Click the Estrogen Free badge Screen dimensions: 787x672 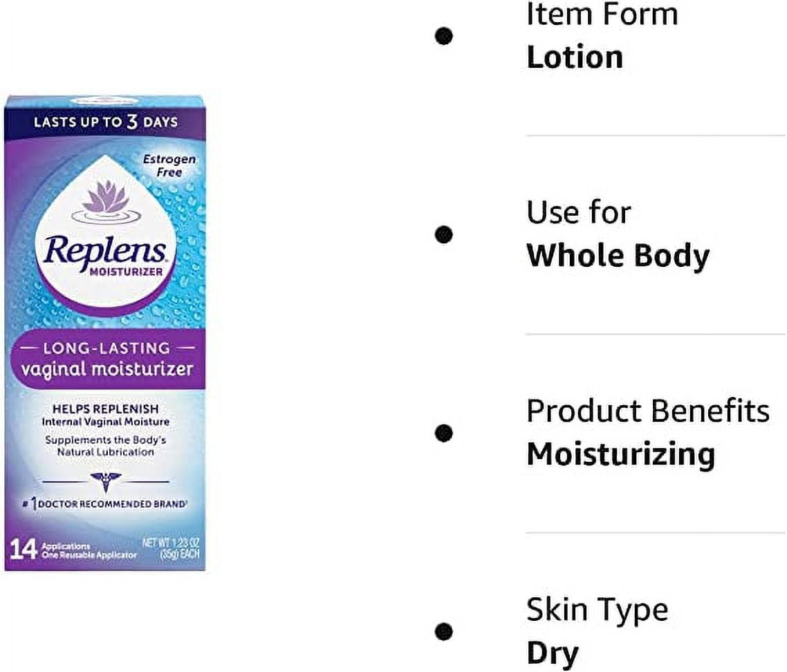[x=169, y=166]
